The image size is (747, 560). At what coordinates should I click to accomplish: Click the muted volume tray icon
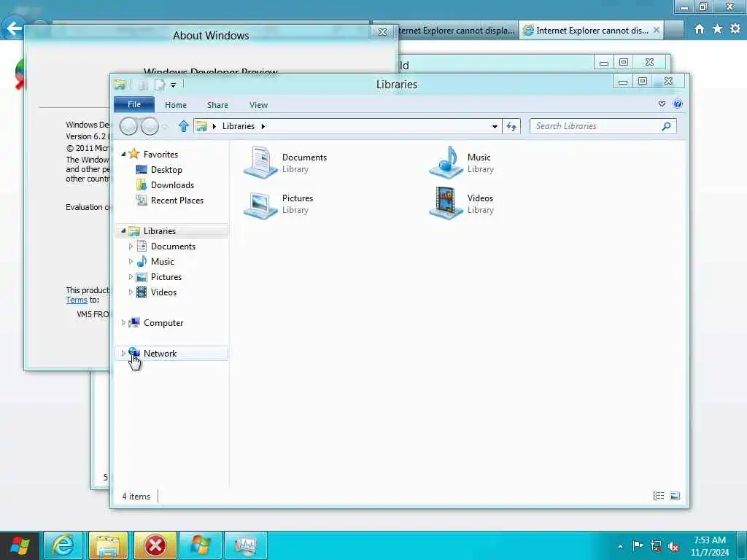(x=673, y=546)
